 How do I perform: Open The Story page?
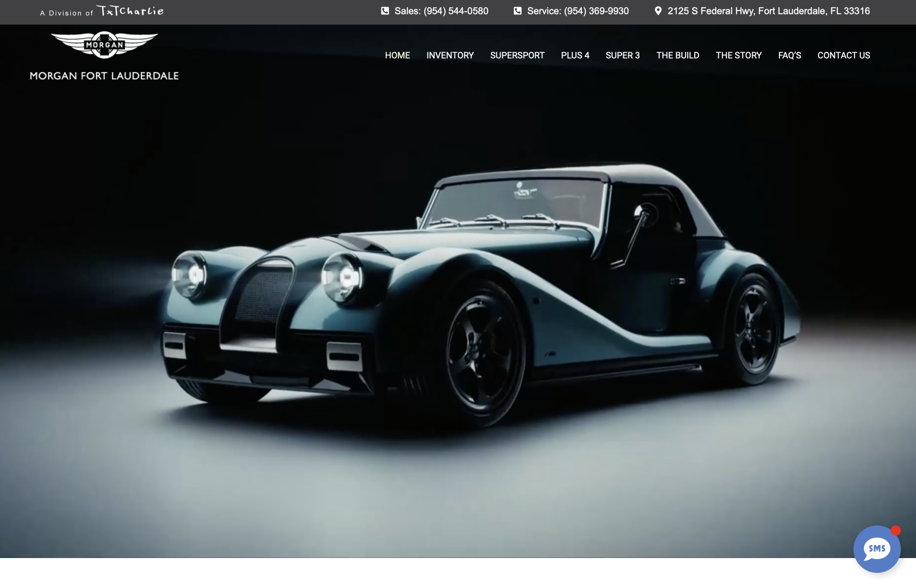(x=739, y=55)
